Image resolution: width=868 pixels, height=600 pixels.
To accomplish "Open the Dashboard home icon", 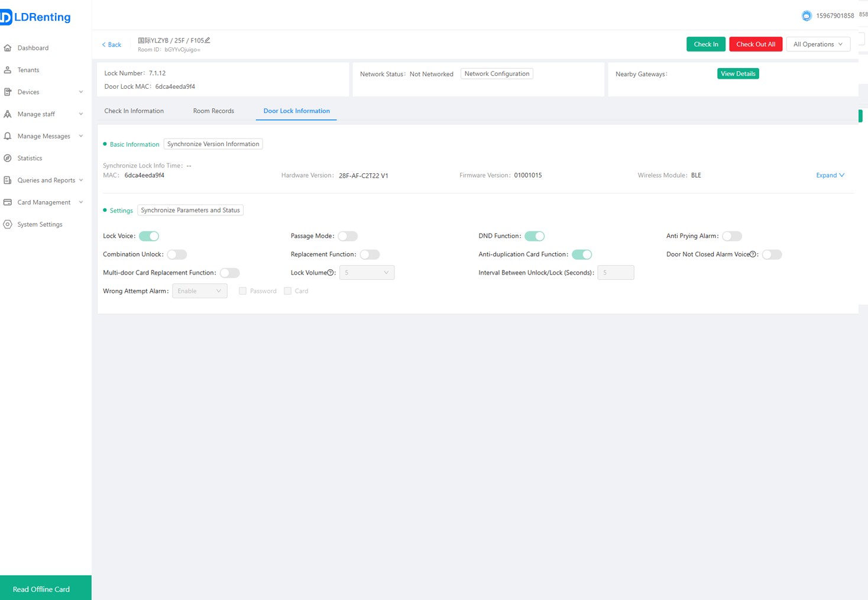I will coord(8,48).
